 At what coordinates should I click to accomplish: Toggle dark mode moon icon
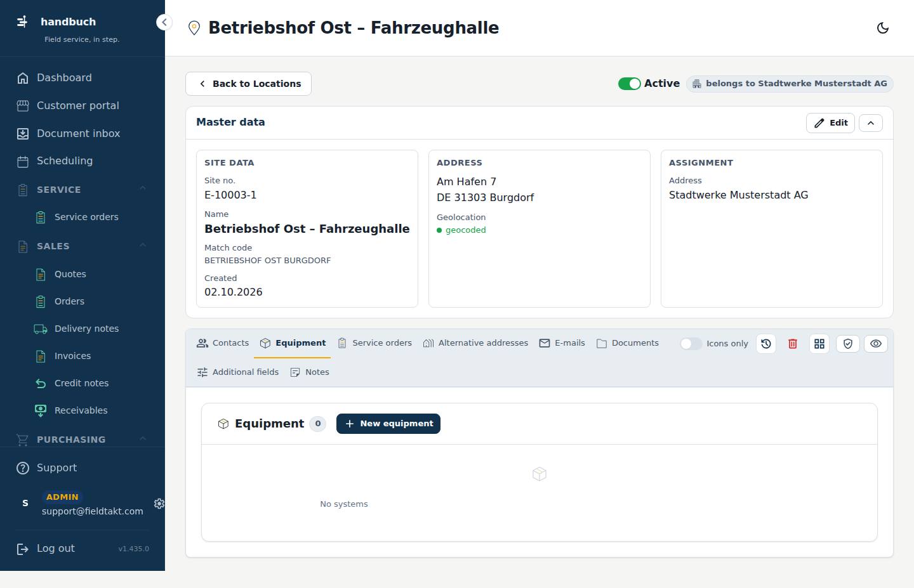[x=882, y=28]
